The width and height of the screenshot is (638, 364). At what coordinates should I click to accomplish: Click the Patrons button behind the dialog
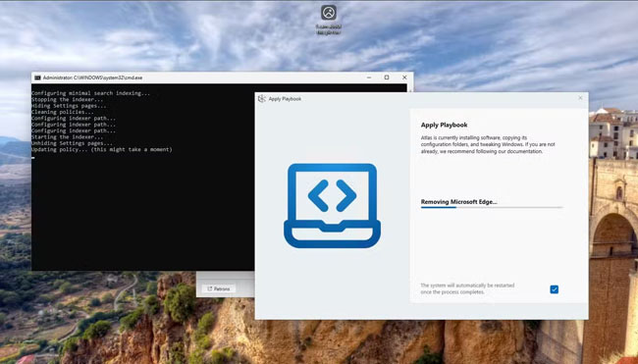pyautogui.click(x=219, y=288)
